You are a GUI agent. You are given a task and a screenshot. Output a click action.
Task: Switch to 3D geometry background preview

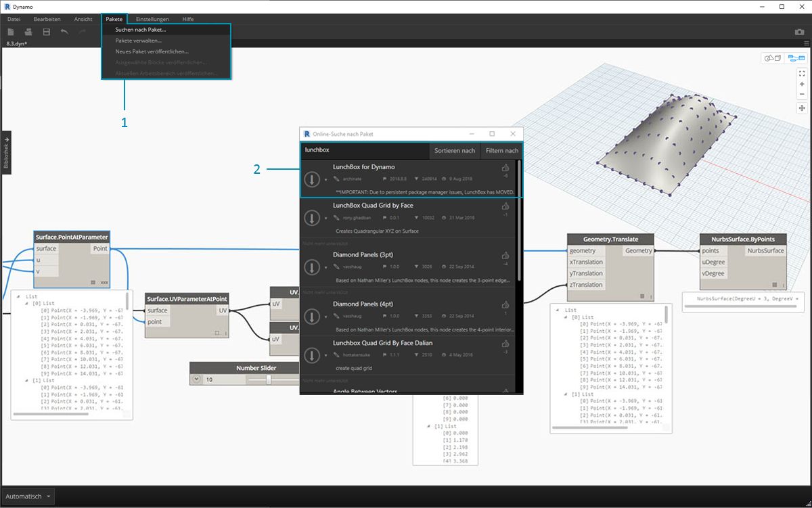(x=772, y=58)
